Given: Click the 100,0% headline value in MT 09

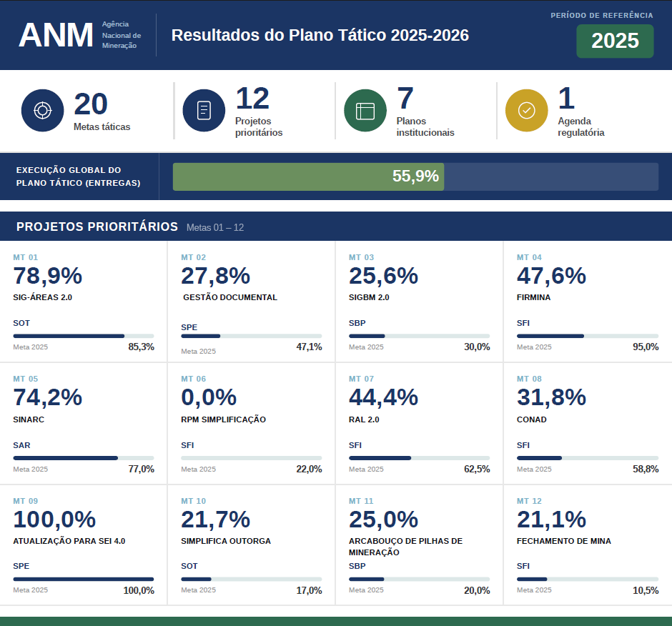Looking at the screenshot, I should [54, 520].
